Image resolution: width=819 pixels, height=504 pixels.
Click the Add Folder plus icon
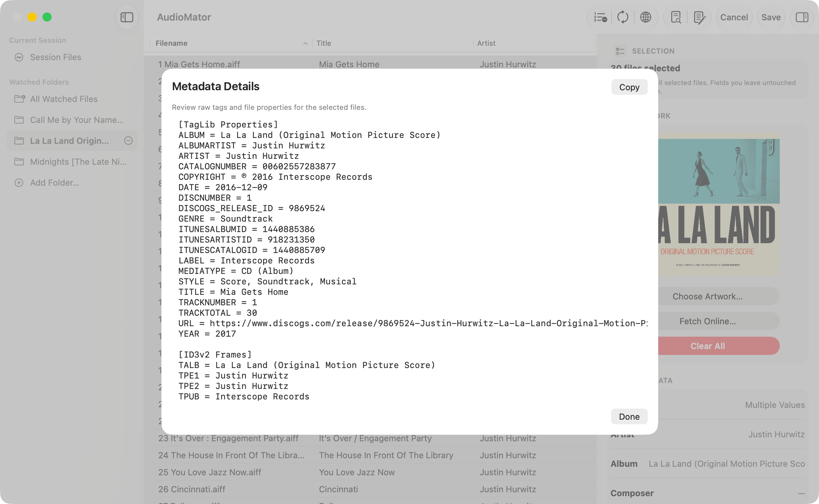(x=19, y=183)
